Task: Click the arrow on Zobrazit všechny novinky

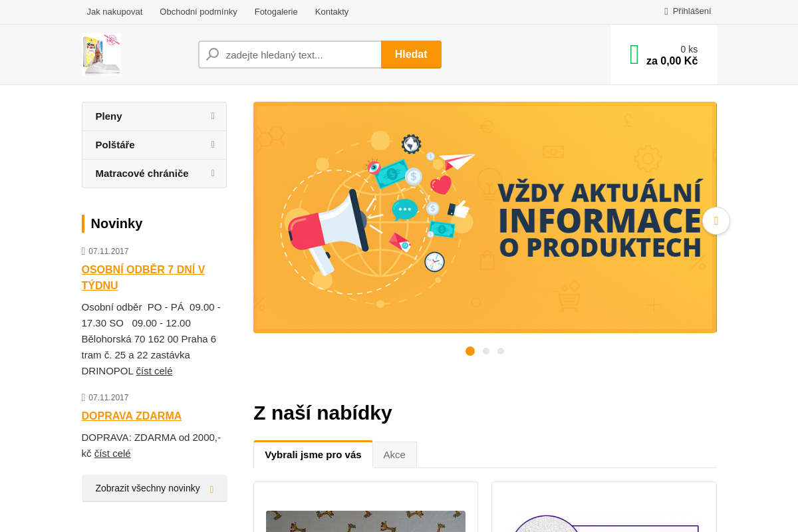Action: (x=211, y=487)
